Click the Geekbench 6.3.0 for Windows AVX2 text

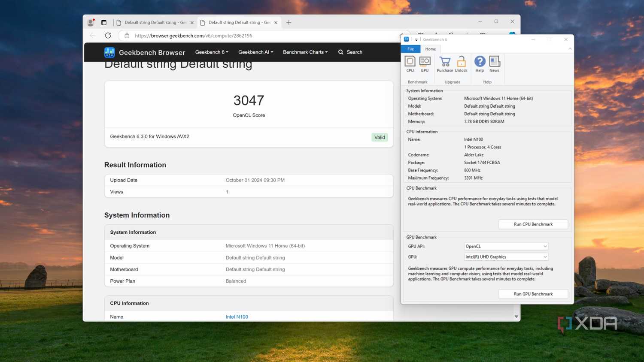pos(149,136)
